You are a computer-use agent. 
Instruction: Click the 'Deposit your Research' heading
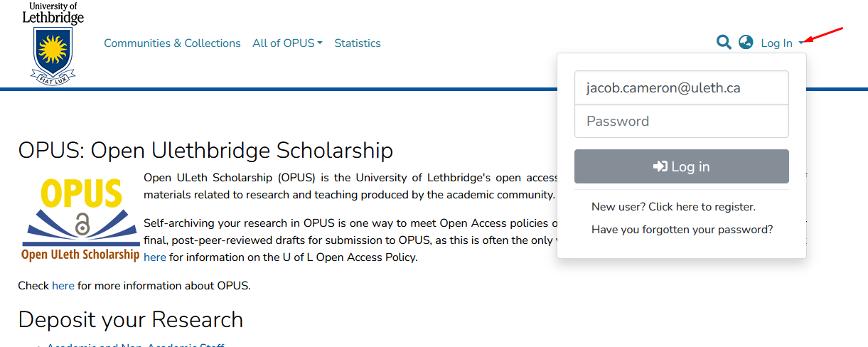(131, 320)
